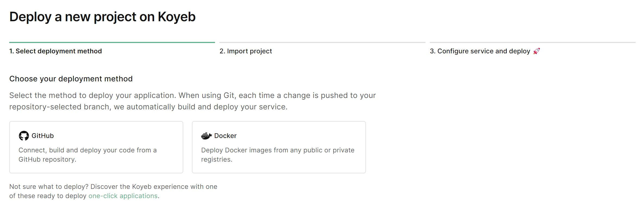Viewport: 644px width, 212px height.
Task: Open the one-click applications link
Action: (x=123, y=196)
